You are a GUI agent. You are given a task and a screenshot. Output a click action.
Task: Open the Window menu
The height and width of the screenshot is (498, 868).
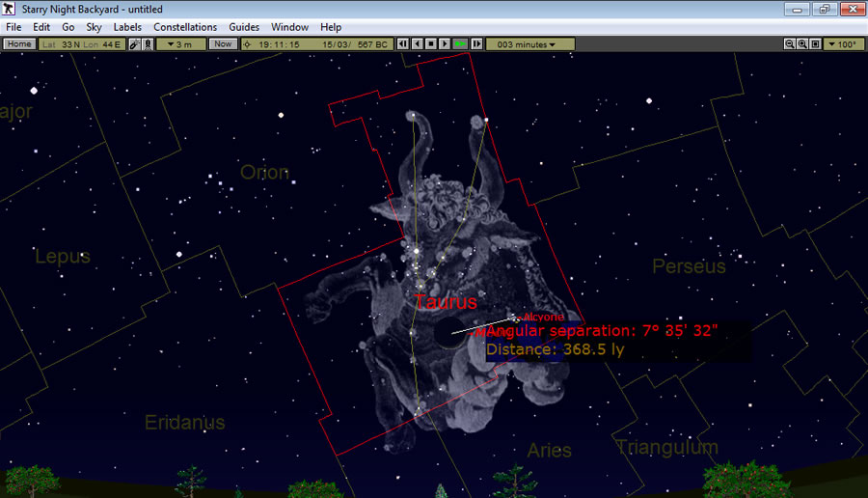(x=289, y=27)
